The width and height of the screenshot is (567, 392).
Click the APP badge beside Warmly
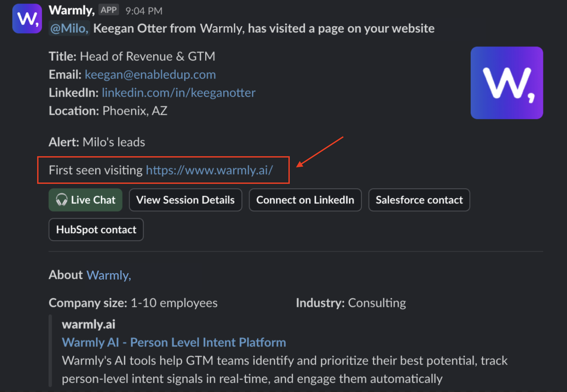coord(109,10)
